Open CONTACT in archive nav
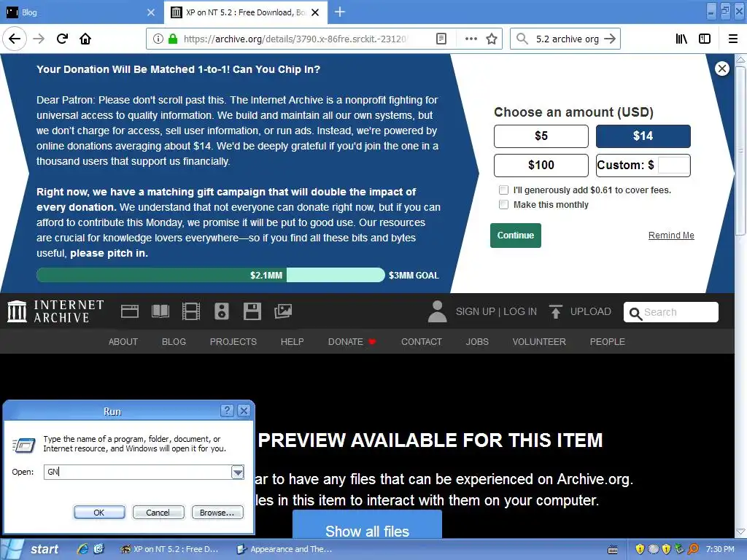 [422, 342]
